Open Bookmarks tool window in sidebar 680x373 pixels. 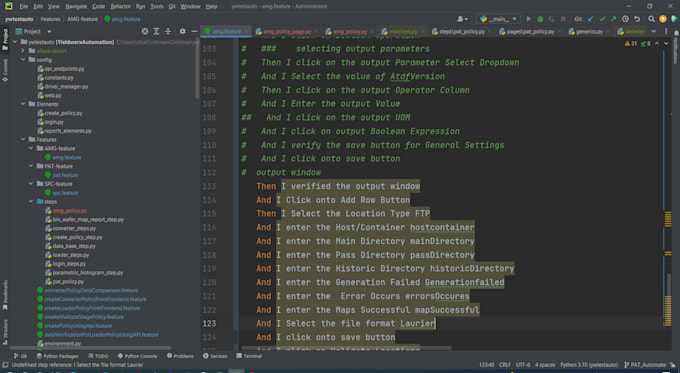point(5,295)
